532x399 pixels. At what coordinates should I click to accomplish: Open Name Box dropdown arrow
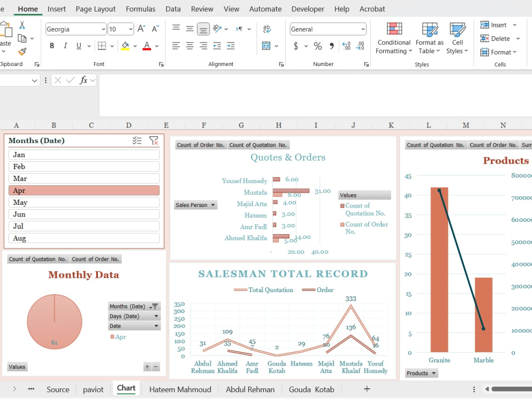pos(34,80)
